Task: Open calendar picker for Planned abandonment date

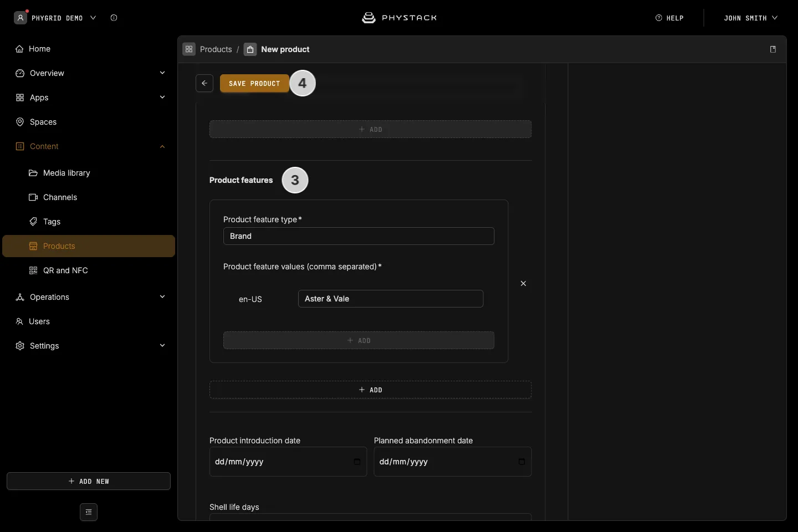Action: (521, 462)
